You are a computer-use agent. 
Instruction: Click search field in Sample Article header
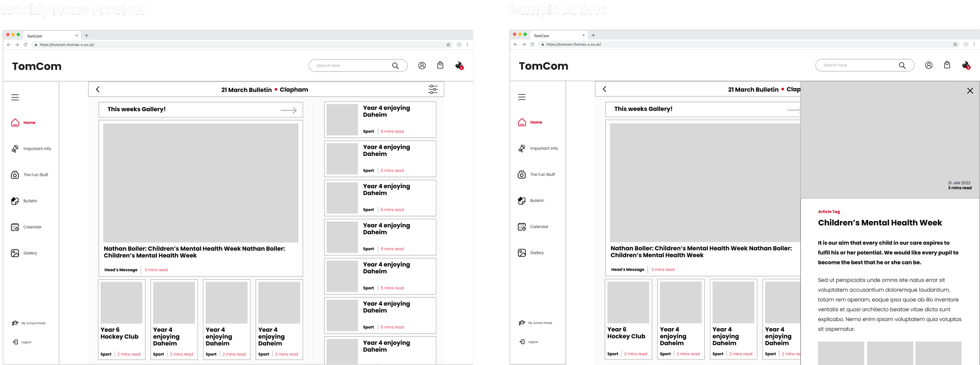[x=865, y=65]
